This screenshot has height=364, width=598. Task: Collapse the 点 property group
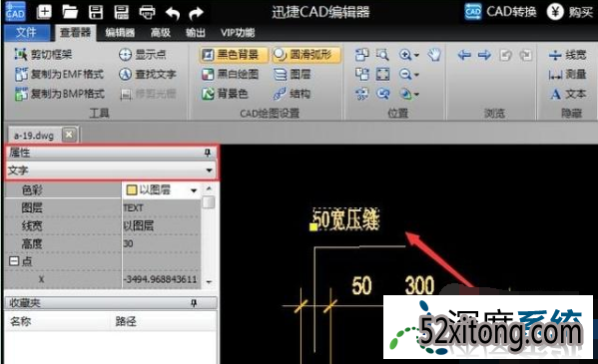pyautogui.click(x=14, y=261)
